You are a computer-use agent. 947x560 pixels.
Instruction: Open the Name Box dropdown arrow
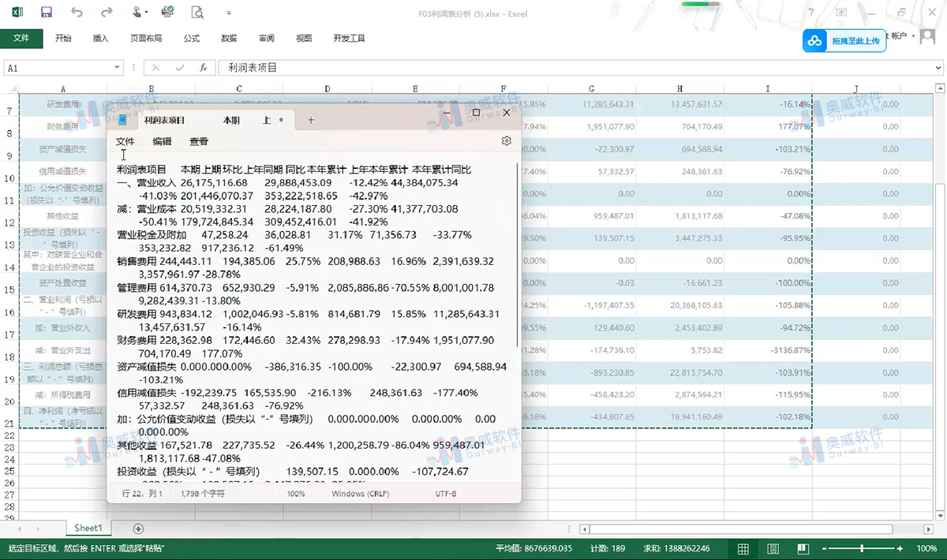pos(115,67)
